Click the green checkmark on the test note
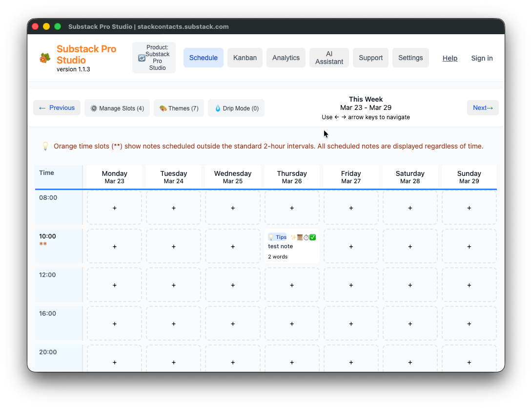This screenshot has height=408, width=532. [312, 237]
